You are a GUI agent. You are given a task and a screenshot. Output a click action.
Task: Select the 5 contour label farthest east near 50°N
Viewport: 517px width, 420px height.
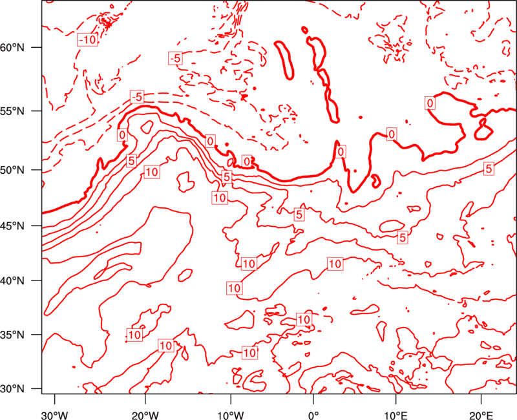(489, 169)
